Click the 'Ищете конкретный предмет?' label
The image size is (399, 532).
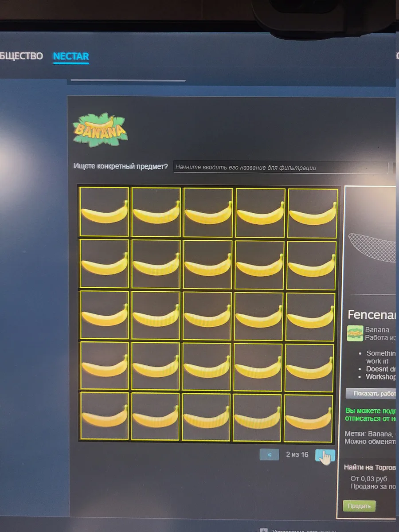121,167
